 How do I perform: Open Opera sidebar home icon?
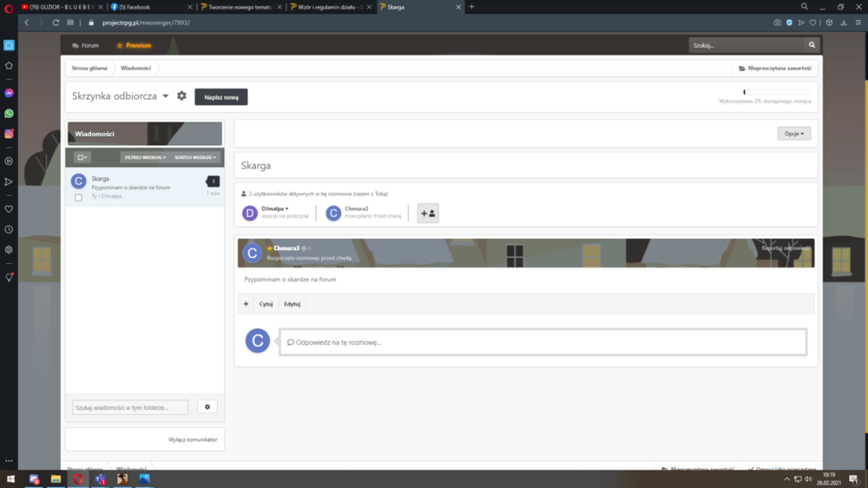pos(9,45)
